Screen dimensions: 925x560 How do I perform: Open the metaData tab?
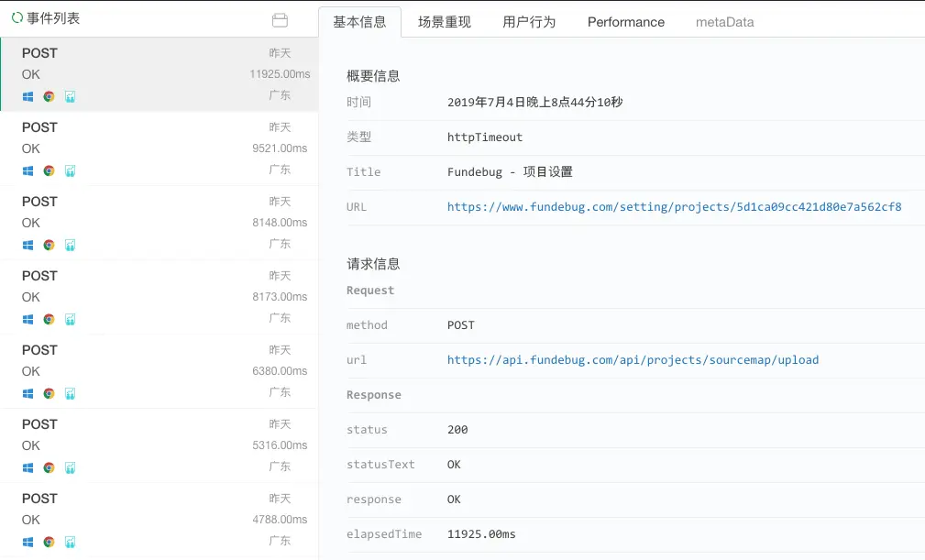click(x=724, y=22)
